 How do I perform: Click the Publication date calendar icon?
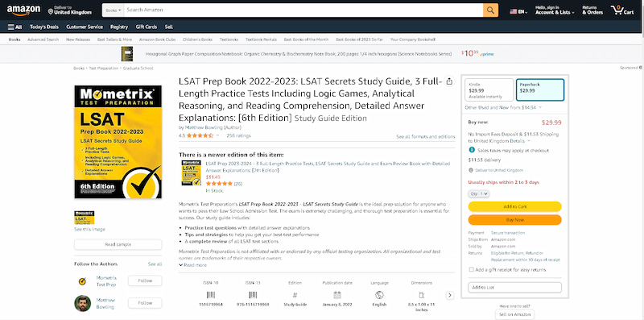point(337,295)
